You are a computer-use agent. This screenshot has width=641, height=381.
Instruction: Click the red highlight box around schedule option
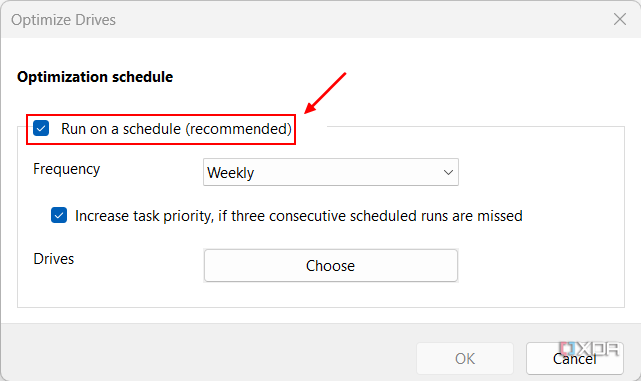[x=161, y=129]
